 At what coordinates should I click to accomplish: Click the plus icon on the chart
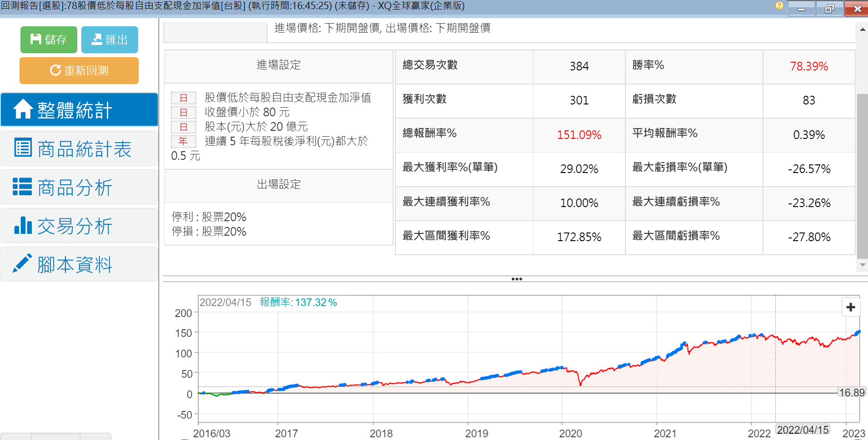coord(851,307)
